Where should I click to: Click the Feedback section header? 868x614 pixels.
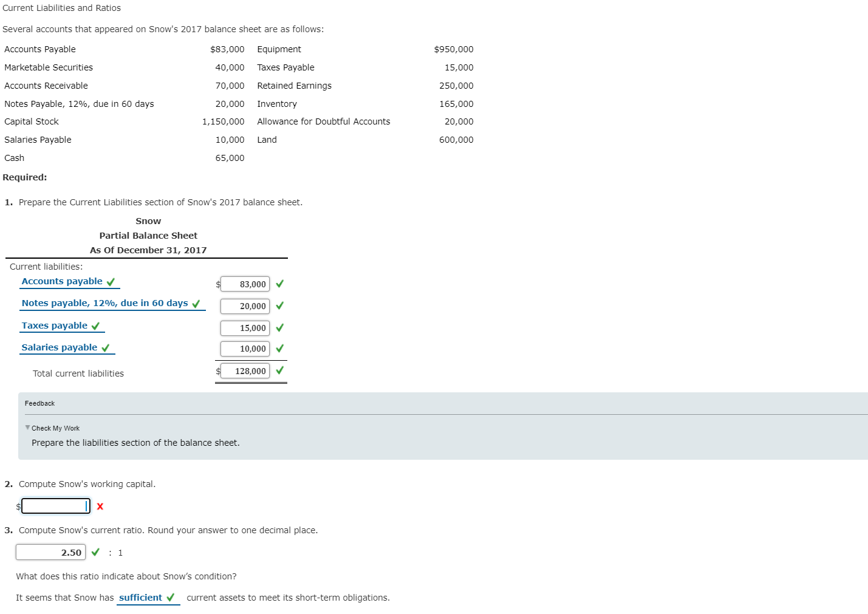(39, 403)
